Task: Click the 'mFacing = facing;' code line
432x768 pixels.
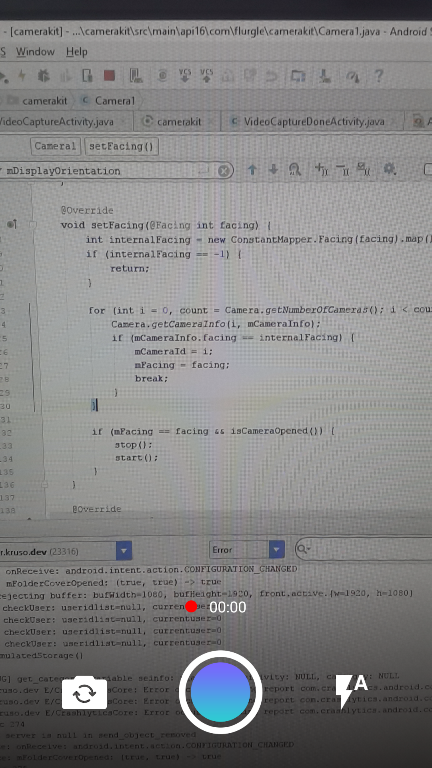Action: coord(182,365)
